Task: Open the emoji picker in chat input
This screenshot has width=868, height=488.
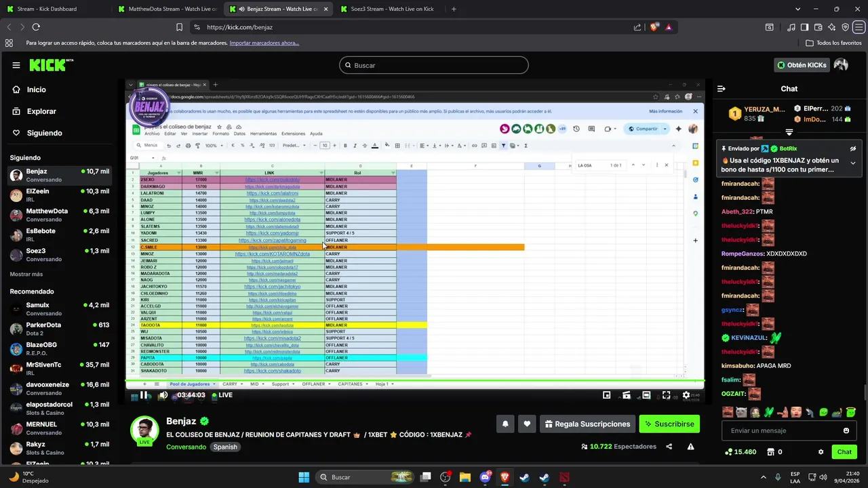Action: (x=846, y=430)
